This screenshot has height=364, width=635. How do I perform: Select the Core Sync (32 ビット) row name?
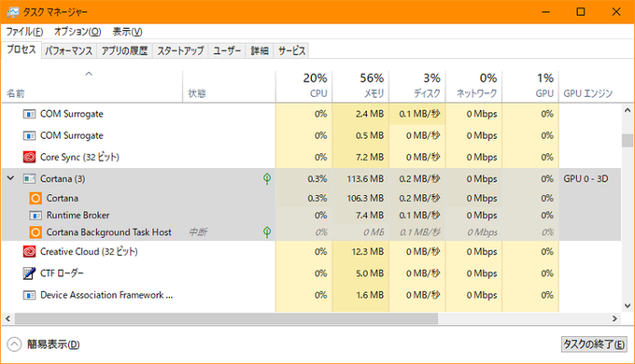[x=79, y=157]
